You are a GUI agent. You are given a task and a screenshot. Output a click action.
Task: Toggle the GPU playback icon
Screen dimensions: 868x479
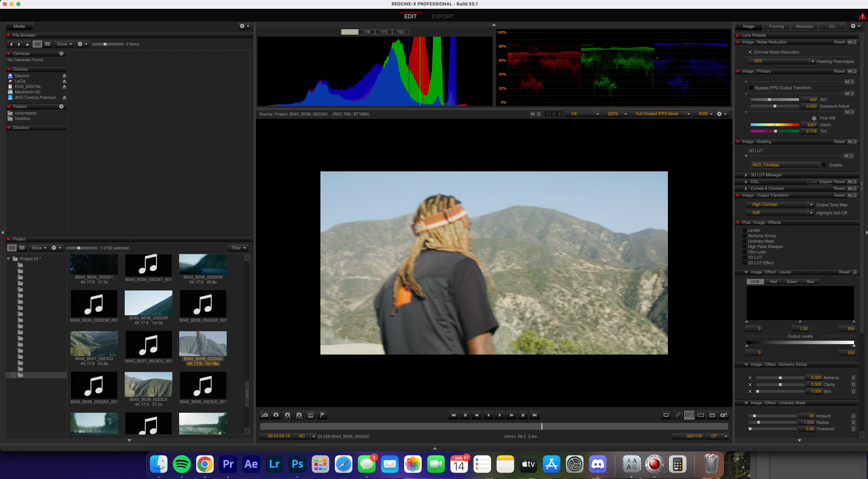(x=689, y=415)
